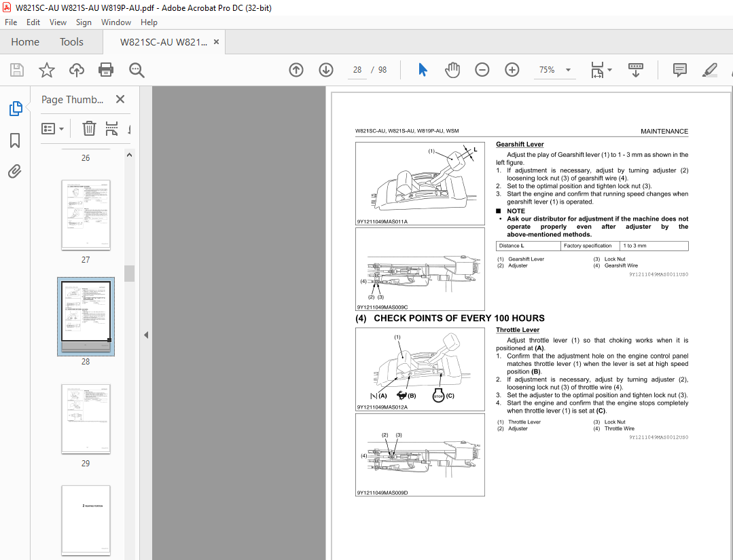Image resolution: width=733 pixels, height=560 pixels.
Task: Open the Help menu
Action: click(x=149, y=22)
